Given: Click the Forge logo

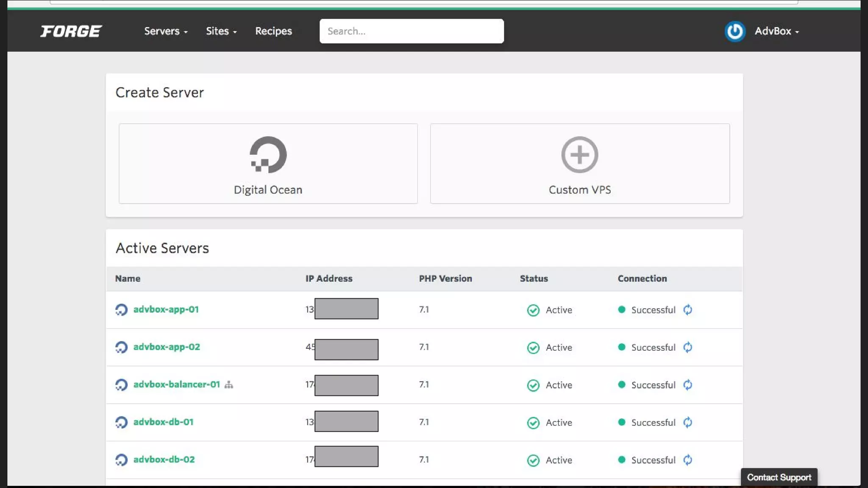Looking at the screenshot, I should (x=71, y=31).
